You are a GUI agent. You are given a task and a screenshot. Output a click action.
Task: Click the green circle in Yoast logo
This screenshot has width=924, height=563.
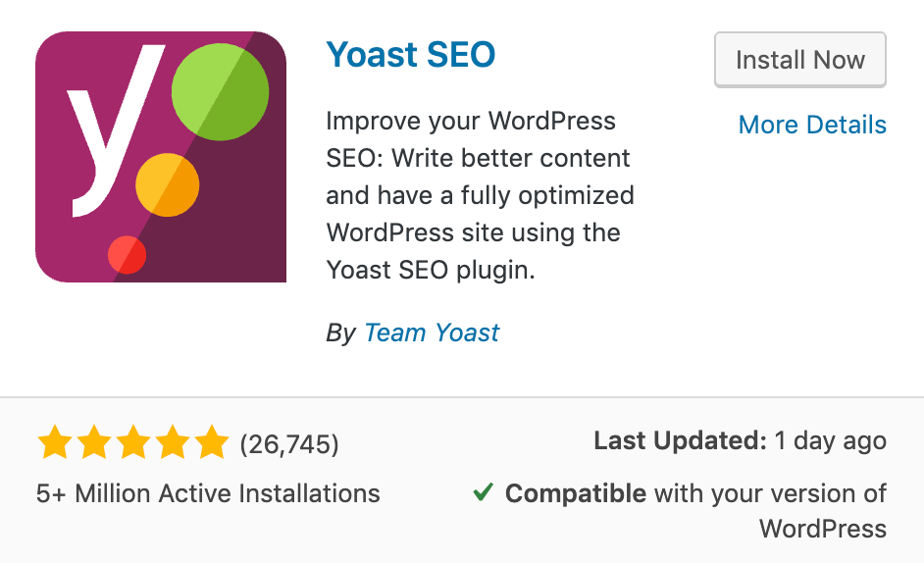pyautogui.click(x=221, y=91)
